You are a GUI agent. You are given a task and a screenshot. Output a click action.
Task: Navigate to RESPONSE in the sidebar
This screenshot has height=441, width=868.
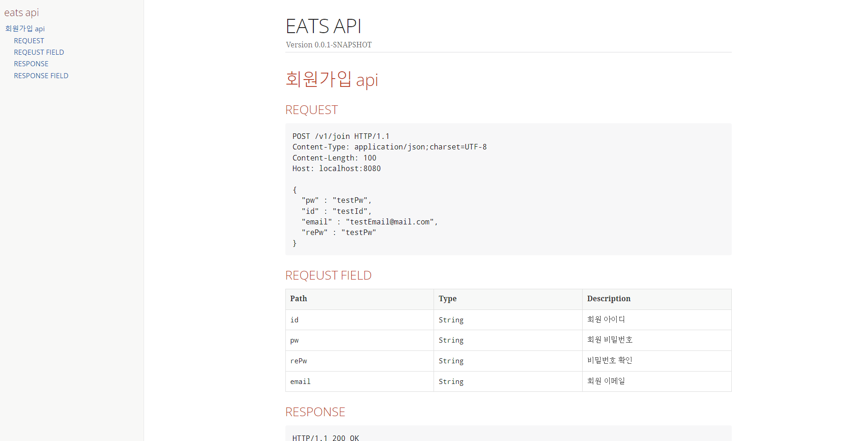(x=31, y=64)
